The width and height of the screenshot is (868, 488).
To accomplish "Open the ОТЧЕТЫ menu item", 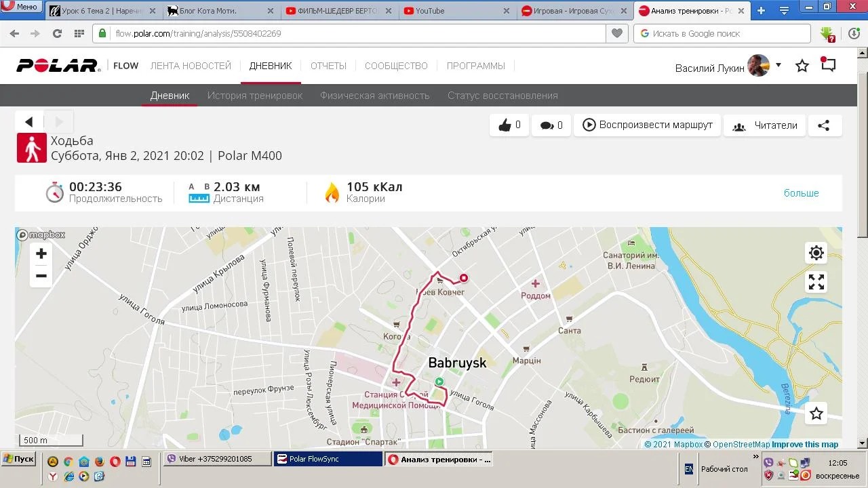I will point(328,66).
